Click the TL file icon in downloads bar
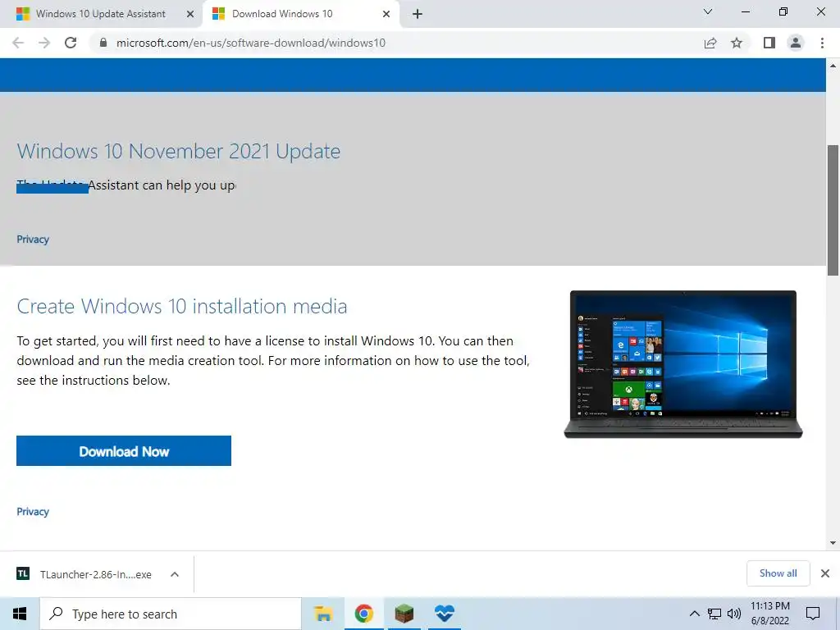The image size is (840, 630). click(23, 573)
